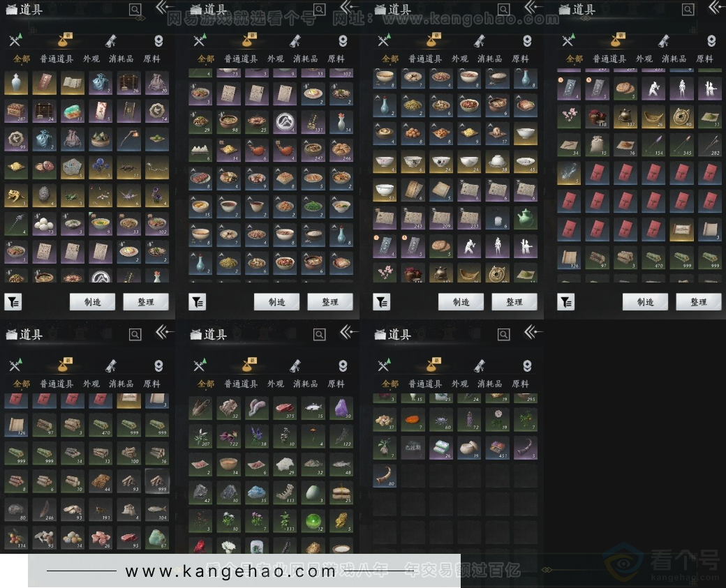Click 制造 in the second top panel

pos(277,302)
